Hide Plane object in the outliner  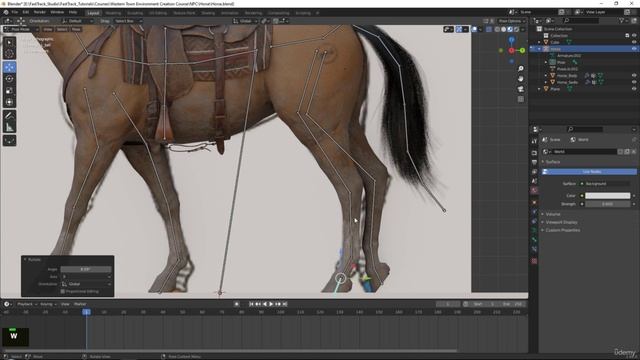pos(634,89)
